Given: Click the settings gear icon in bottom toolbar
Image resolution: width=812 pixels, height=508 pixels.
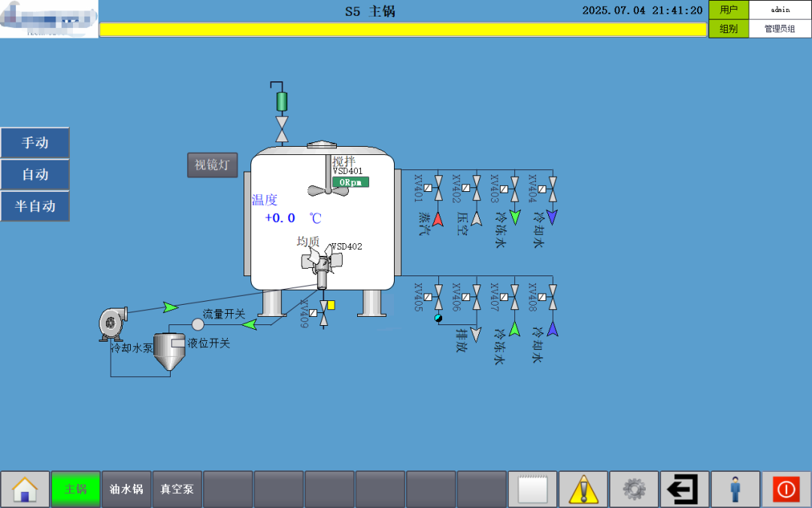Looking at the screenshot, I should 635,488.
